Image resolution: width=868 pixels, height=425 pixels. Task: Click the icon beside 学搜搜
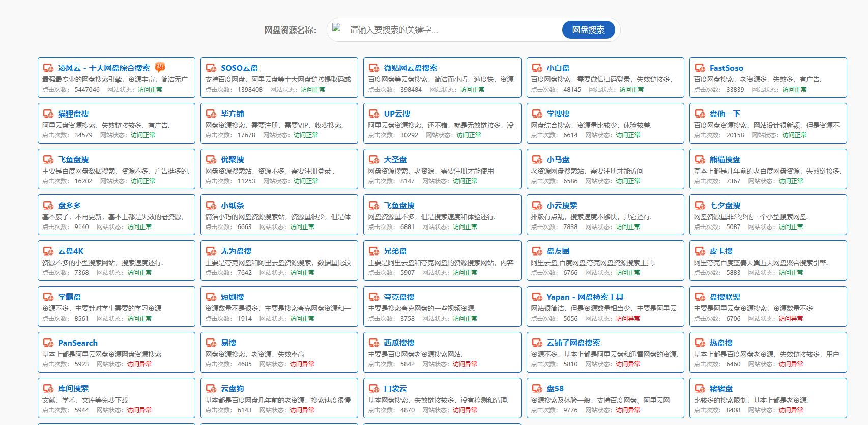537,114
